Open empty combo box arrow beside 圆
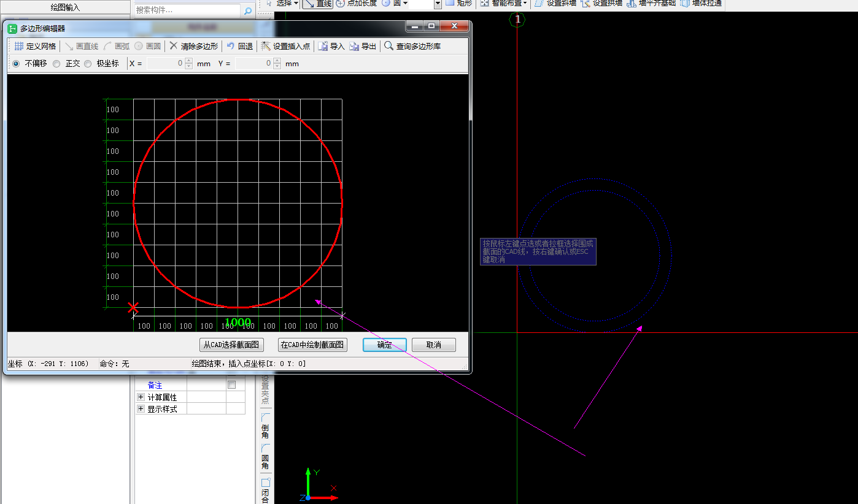 438,4
